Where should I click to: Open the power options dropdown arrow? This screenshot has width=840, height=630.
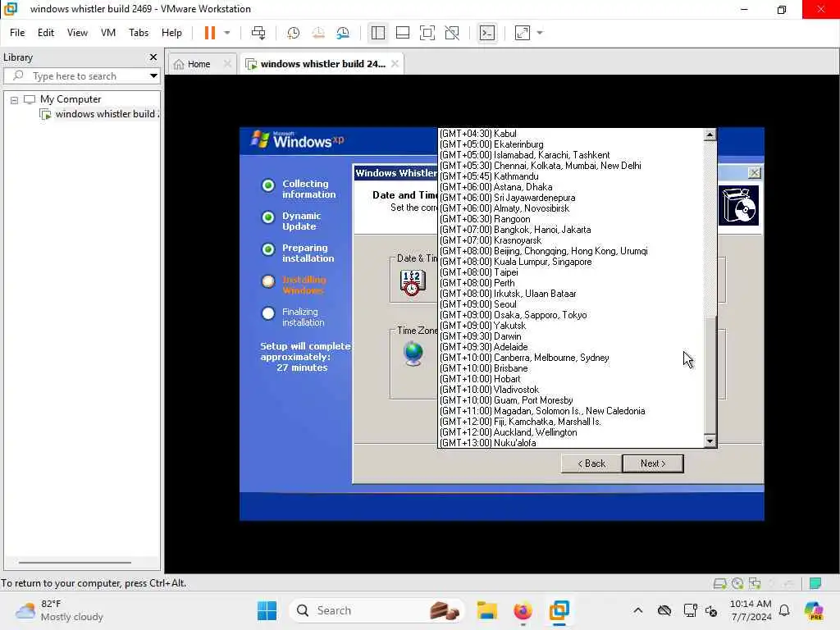click(x=227, y=33)
